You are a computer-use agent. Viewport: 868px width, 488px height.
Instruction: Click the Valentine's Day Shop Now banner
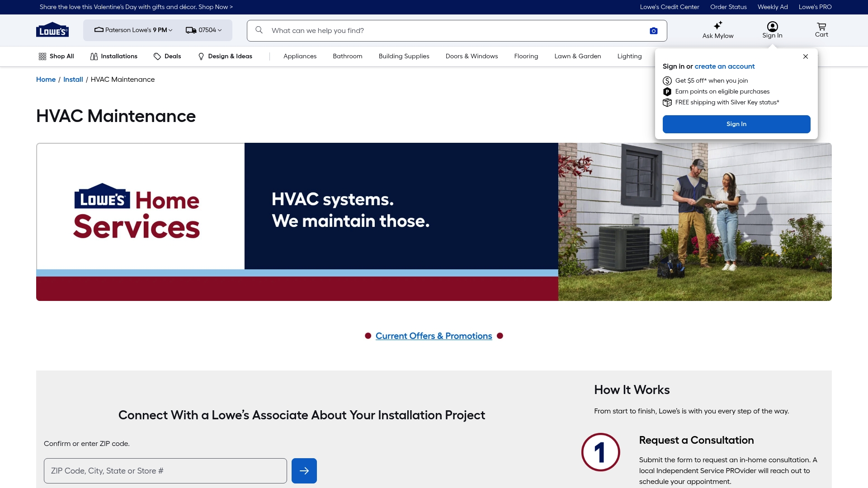[x=136, y=7]
